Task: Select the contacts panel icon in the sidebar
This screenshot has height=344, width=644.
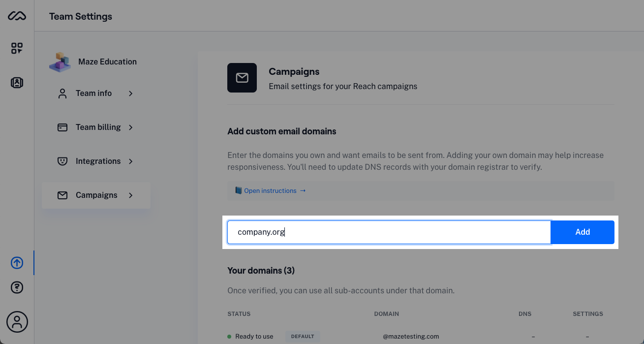Action: [x=16, y=82]
